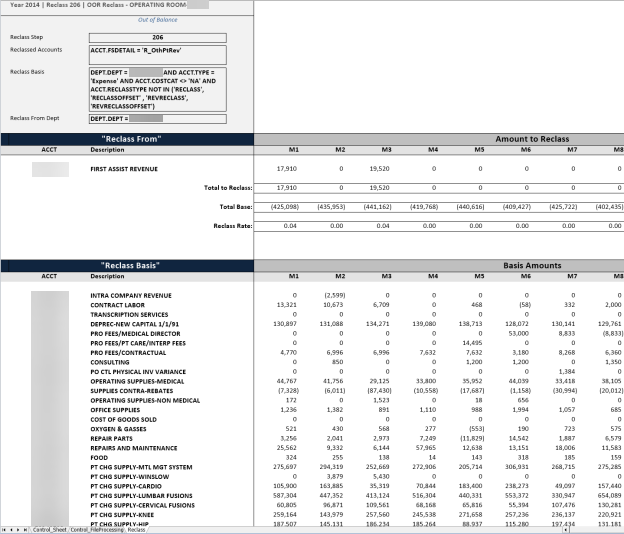The width and height of the screenshot is (624, 534).
Task: Click PT CHG SUPPLY-KNEE description
Action: (122, 515)
